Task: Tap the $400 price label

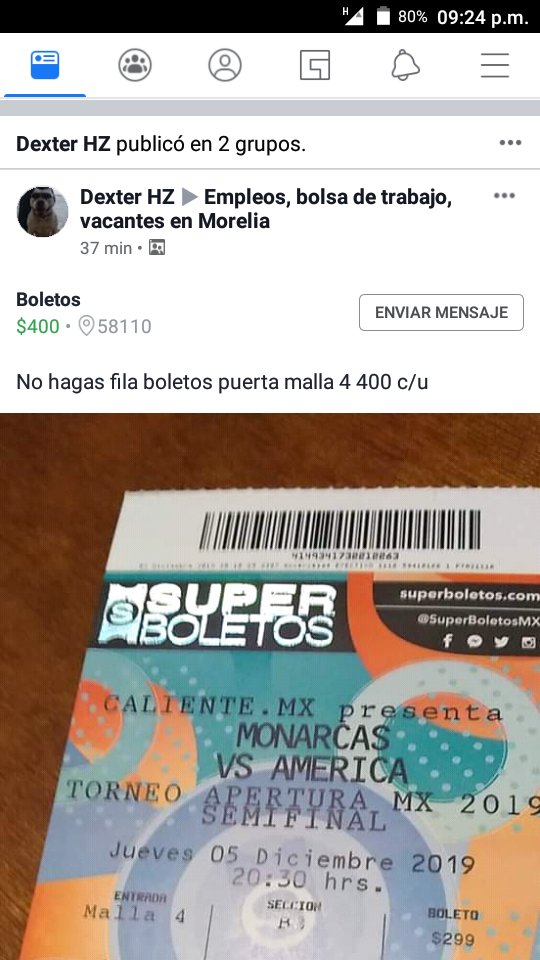Action: point(38,326)
